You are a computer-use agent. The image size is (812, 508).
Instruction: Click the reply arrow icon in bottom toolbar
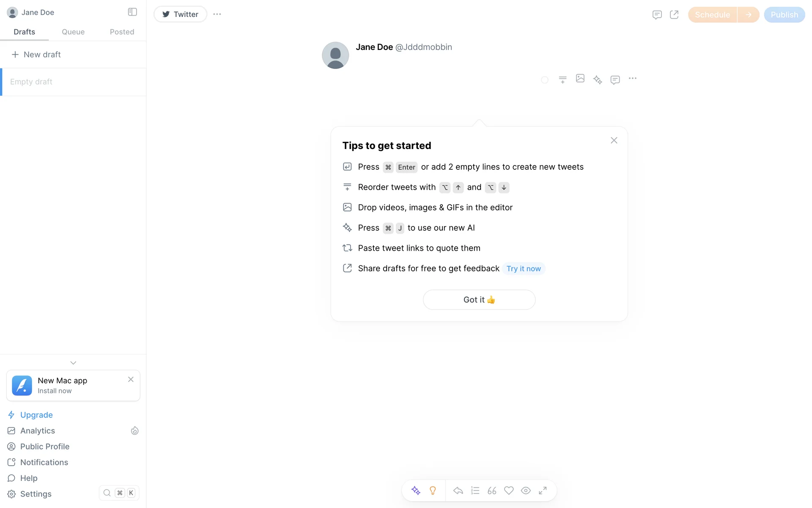pyautogui.click(x=458, y=490)
